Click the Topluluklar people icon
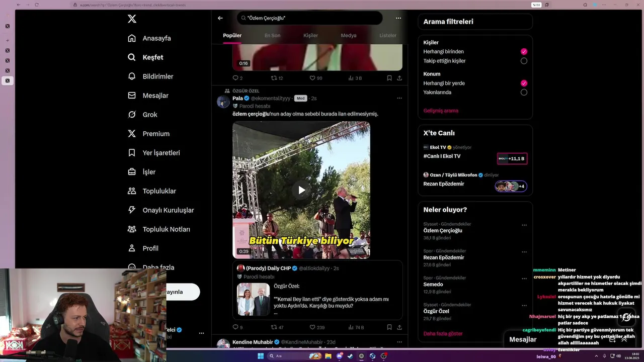 132,191
